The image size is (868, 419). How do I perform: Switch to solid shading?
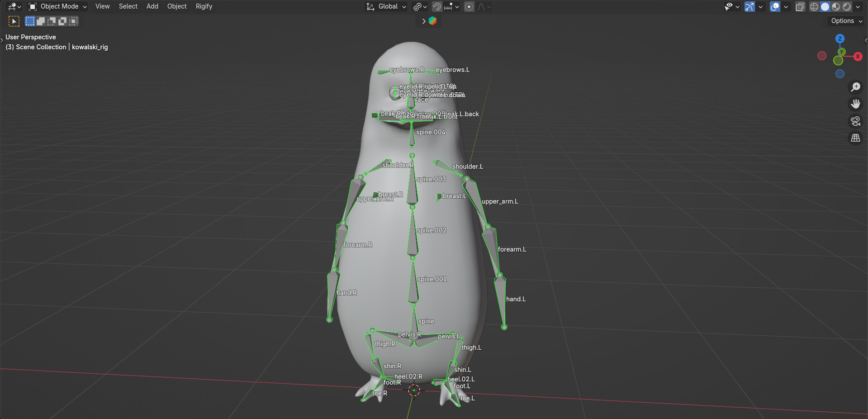click(x=825, y=6)
